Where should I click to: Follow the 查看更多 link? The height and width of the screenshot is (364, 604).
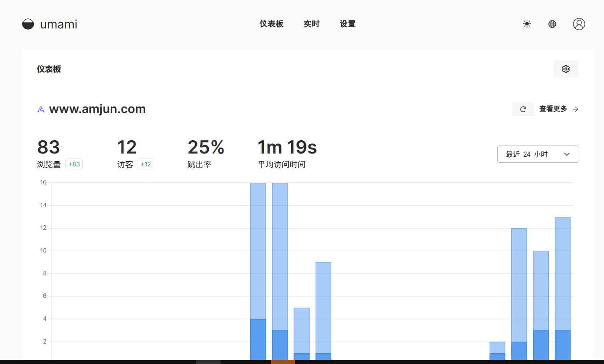(x=553, y=109)
